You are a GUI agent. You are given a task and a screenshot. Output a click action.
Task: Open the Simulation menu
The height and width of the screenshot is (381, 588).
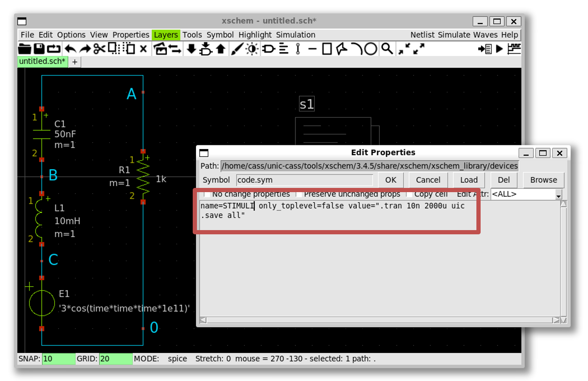(x=295, y=35)
